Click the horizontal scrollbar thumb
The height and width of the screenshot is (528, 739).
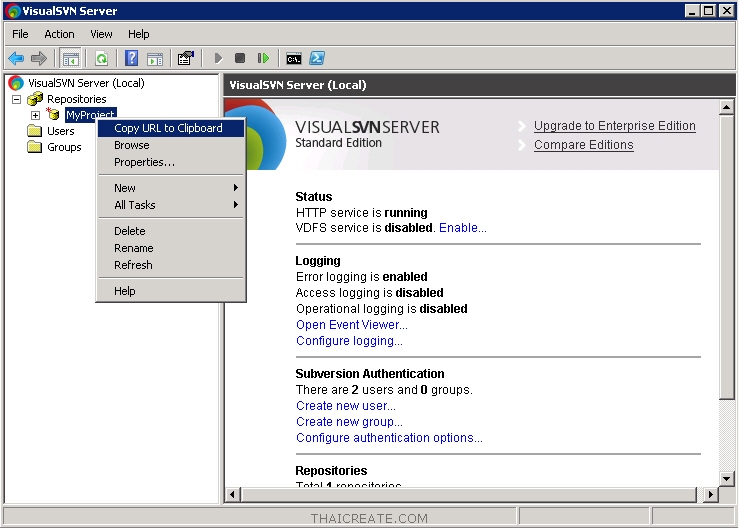[468, 495]
